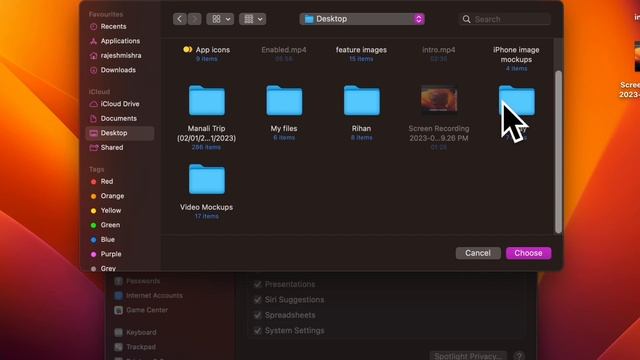Click the App icons folder name

click(x=213, y=50)
